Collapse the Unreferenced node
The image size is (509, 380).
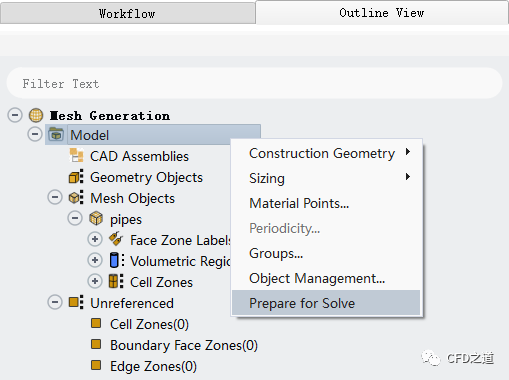[55, 302]
